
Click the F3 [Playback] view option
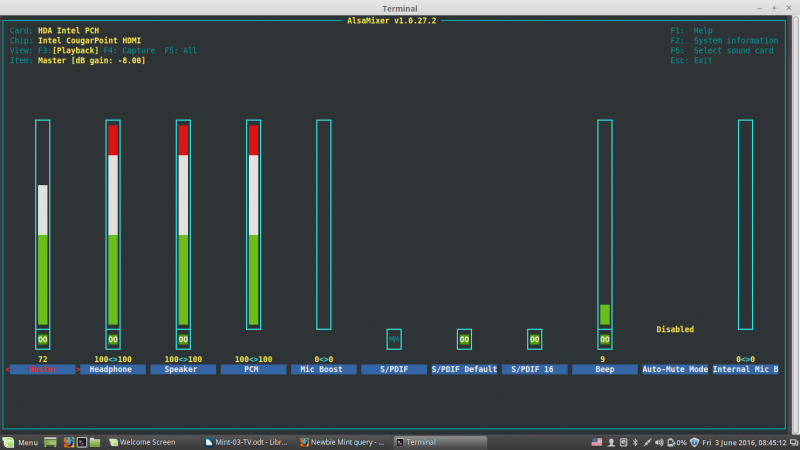(68, 51)
